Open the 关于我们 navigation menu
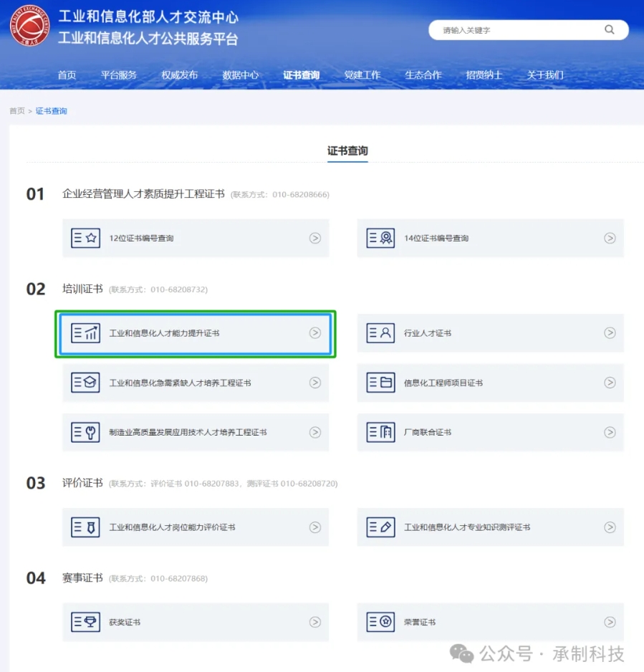The width and height of the screenshot is (644, 672). pyautogui.click(x=544, y=75)
